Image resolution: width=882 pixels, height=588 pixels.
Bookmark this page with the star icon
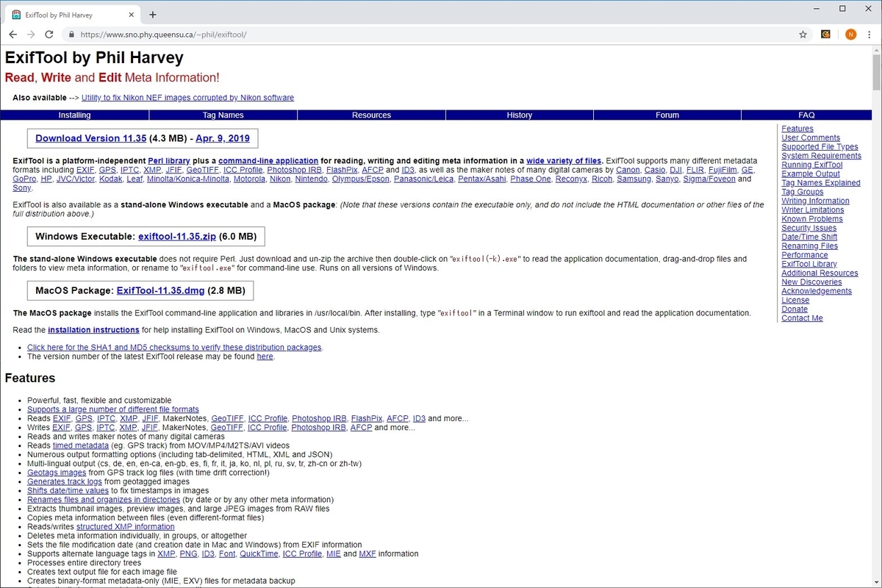point(803,35)
